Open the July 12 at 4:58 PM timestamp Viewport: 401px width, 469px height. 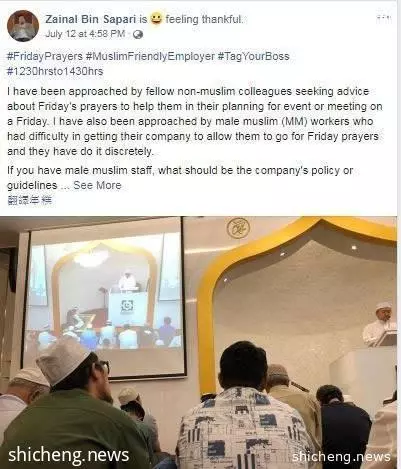click(x=85, y=34)
